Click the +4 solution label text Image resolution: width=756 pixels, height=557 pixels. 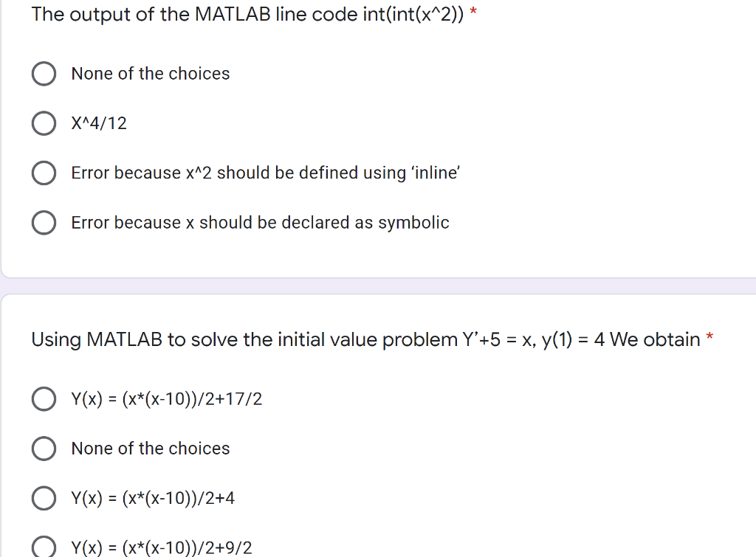click(153, 498)
